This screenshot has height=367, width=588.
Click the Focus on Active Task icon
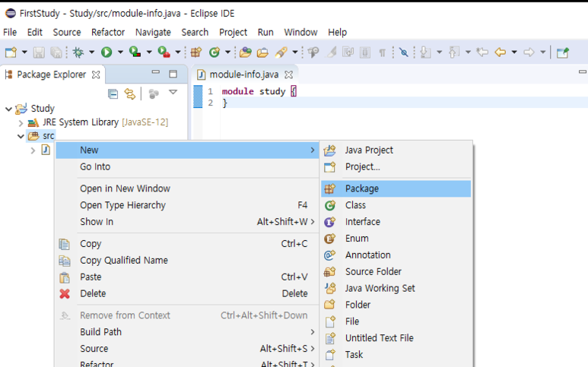(x=154, y=93)
